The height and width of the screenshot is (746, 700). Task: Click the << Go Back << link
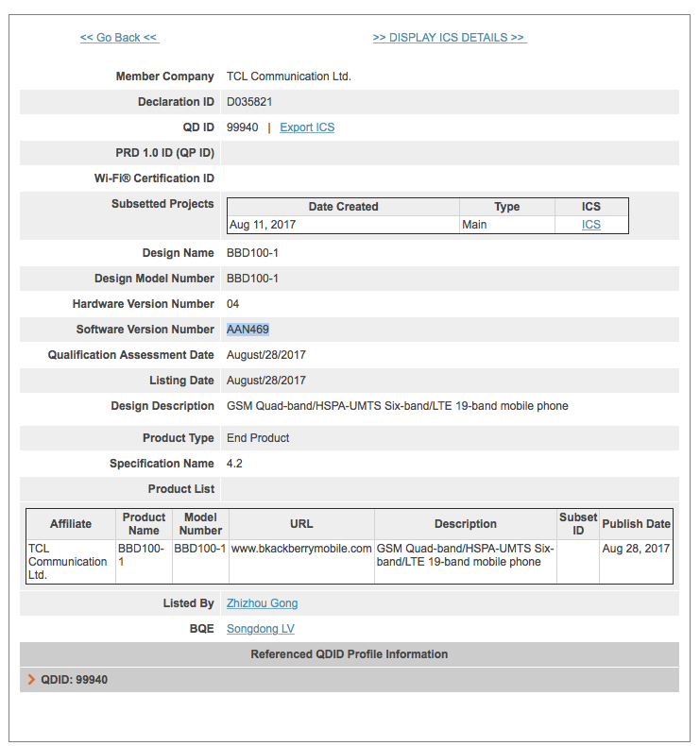click(x=119, y=38)
